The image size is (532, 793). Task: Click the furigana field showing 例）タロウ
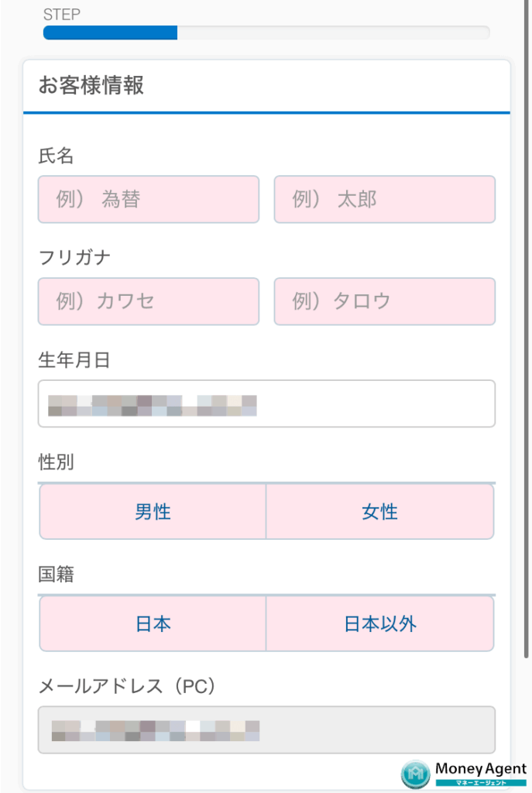(384, 301)
